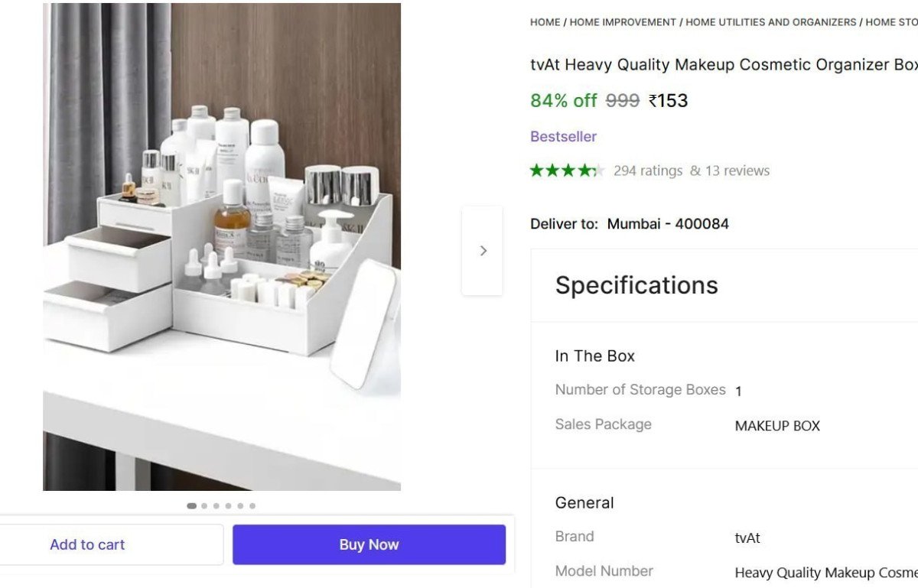
Task: Click the Add to cart button
Action: point(87,544)
